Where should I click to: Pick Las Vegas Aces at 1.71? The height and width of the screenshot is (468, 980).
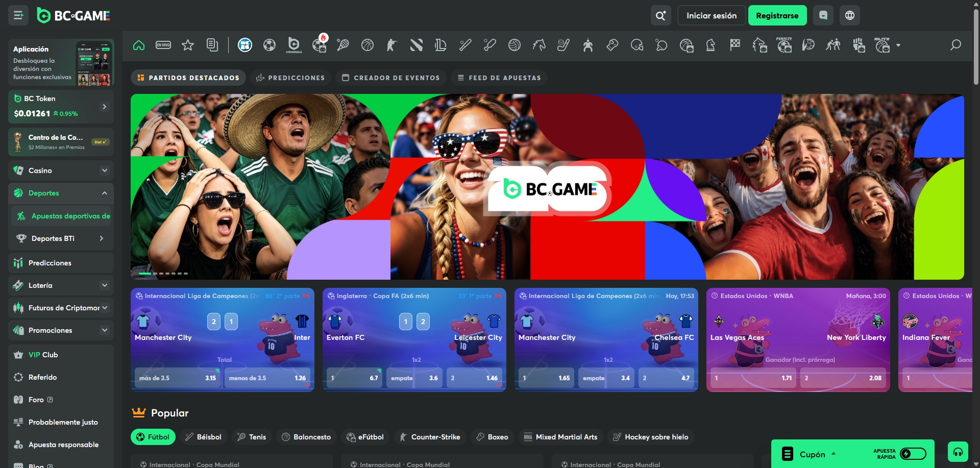pyautogui.click(x=753, y=378)
